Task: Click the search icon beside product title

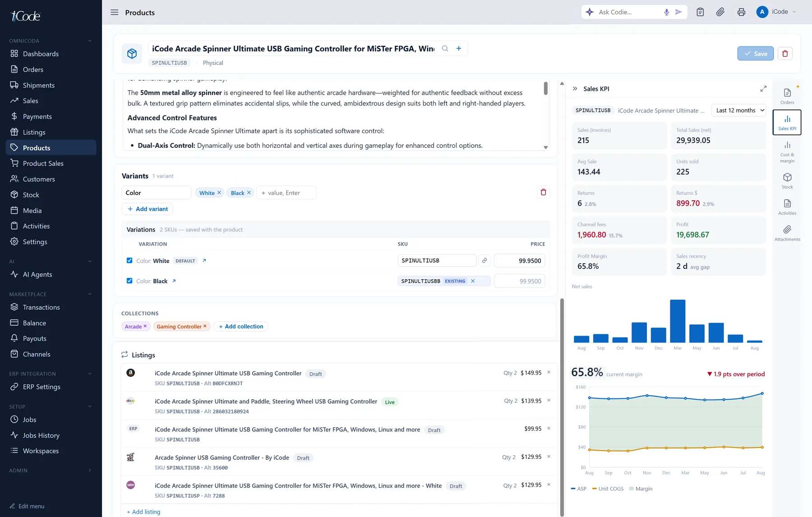Action: pyautogui.click(x=445, y=48)
